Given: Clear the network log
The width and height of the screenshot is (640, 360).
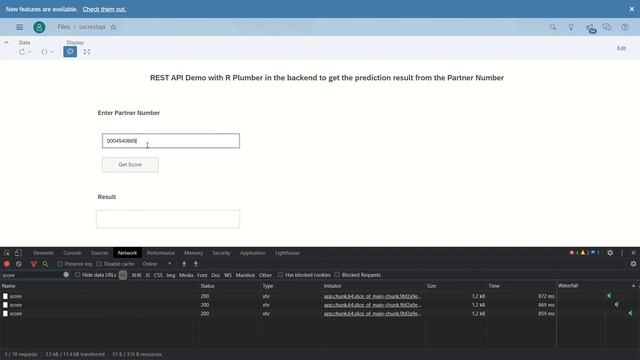Looking at the screenshot, I should coord(19,264).
